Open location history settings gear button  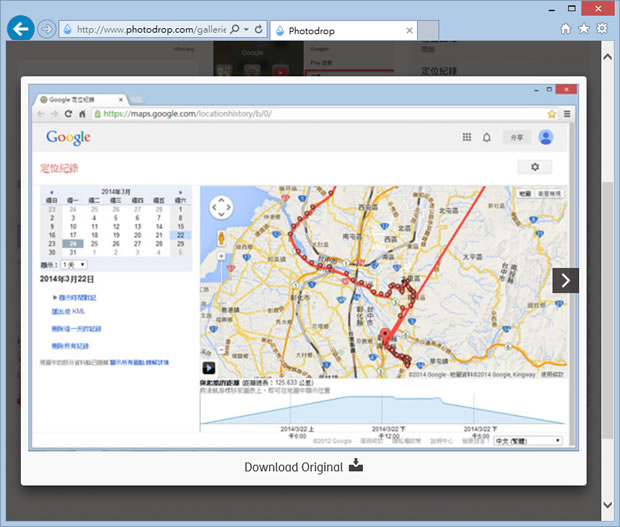click(535, 167)
